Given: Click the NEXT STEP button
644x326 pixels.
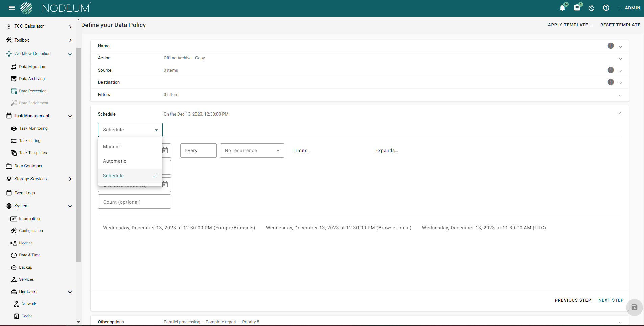Looking at the screenshot, I should (611, 300).
